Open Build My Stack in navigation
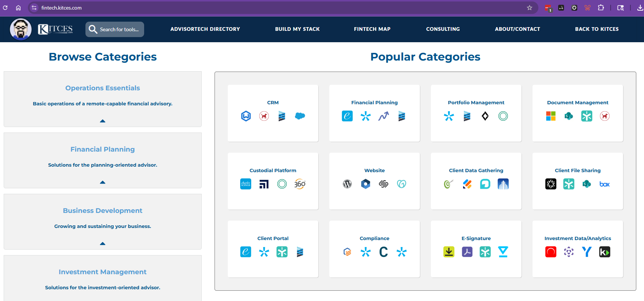This screenshot has width=644, height=301. point(297,29)
